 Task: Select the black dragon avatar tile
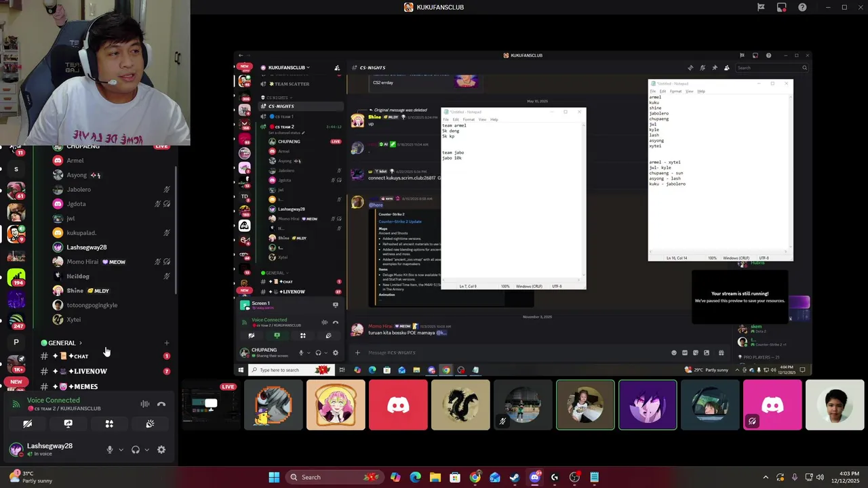[460, 405]
